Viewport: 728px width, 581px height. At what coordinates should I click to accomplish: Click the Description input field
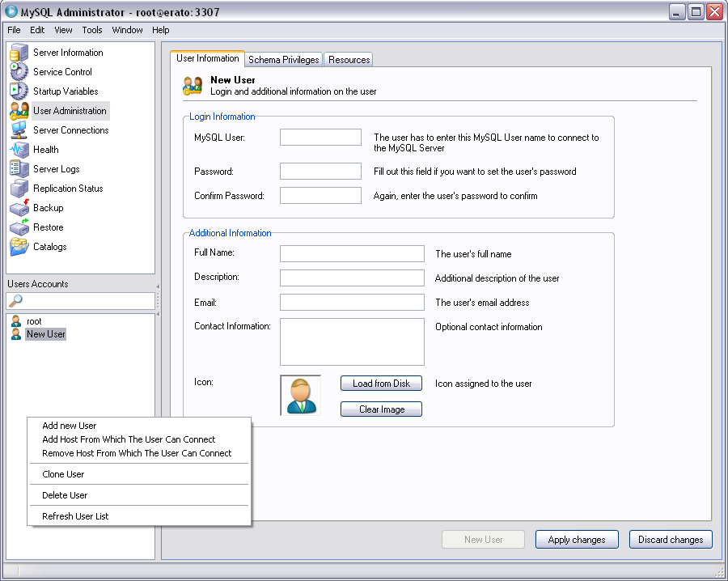352,278
